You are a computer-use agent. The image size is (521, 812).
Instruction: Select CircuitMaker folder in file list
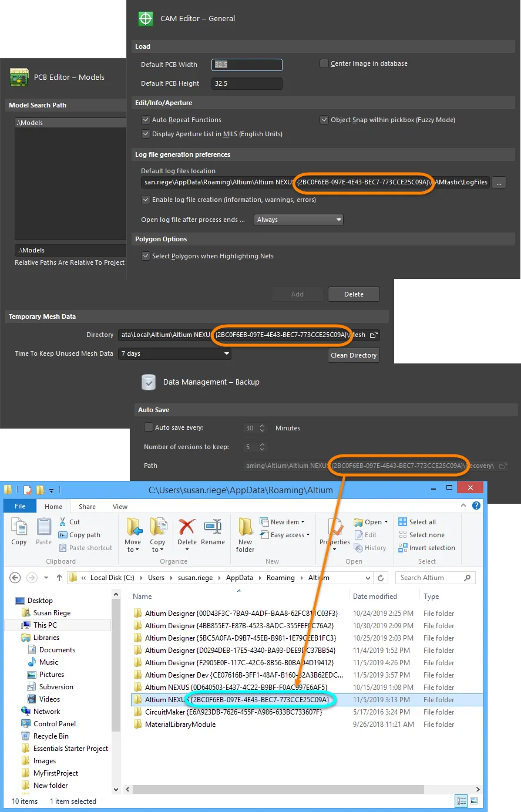233,712
